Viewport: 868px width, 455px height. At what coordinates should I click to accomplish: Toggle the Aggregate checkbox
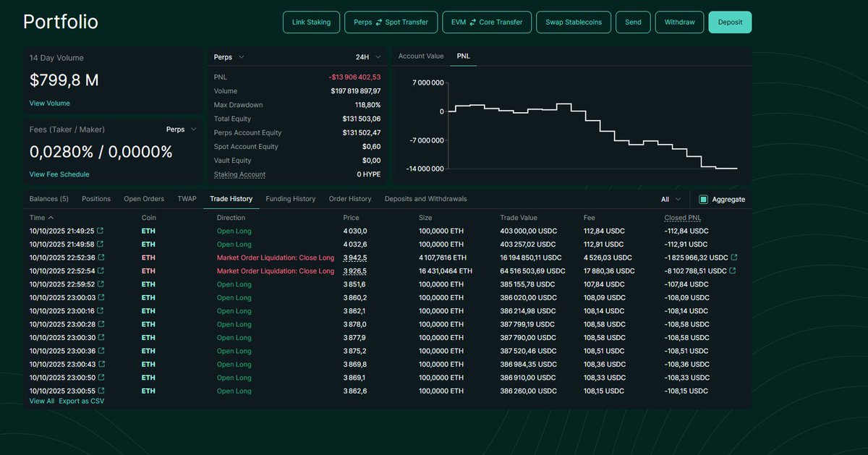coord(703,200)
